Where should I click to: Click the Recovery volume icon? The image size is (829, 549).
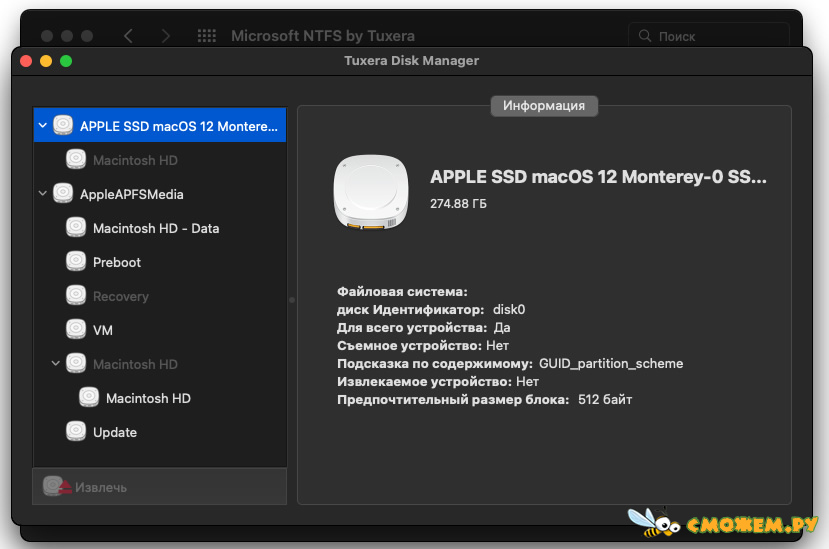[76, 296]
